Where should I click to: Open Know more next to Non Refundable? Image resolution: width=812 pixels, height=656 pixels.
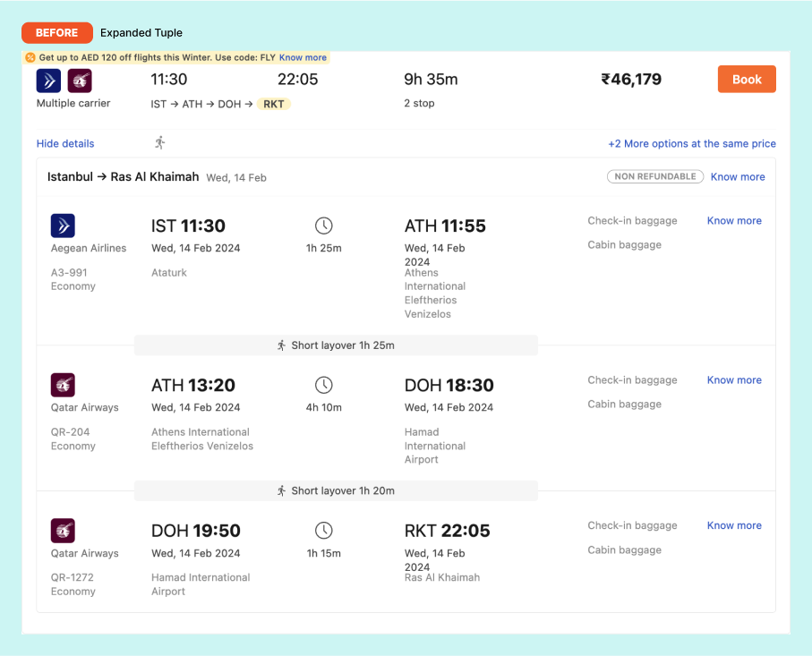tap(738, 177)
